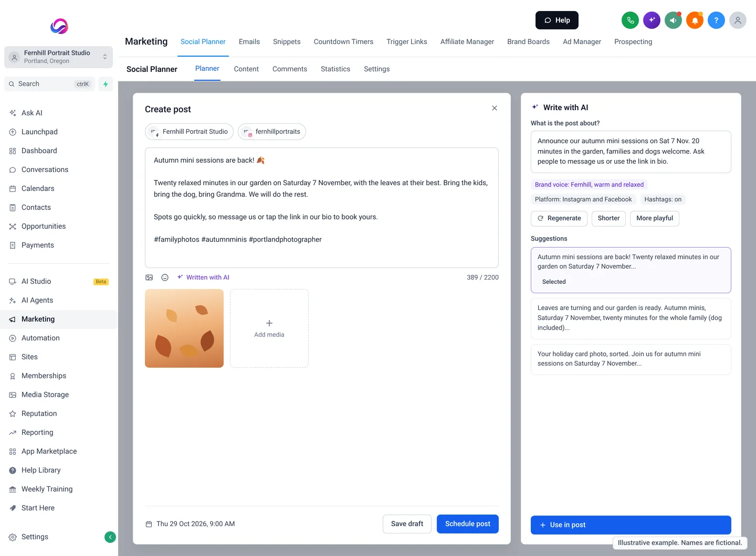Select the 'Your holiday card photo' suggestion
The width and height of the screenshot is (756, 556).
point(631,359)
